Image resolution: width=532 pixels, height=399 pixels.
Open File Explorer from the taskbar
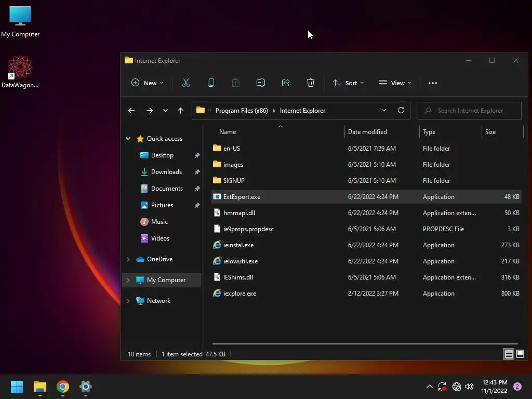coord(39,387)
